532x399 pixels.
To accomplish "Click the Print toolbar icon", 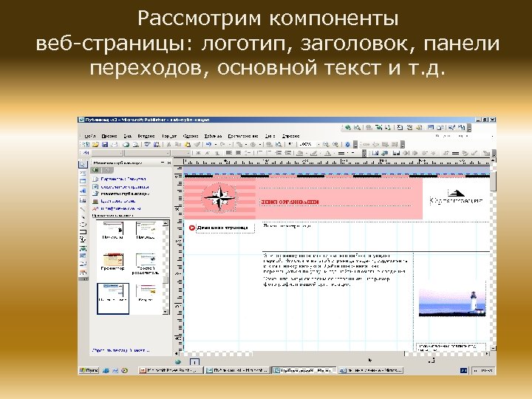I will [x=126, y=145].
